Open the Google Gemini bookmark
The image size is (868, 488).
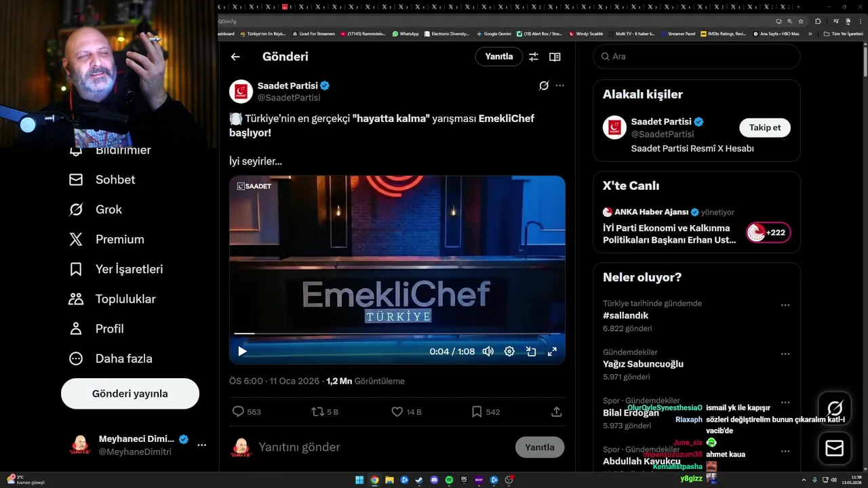(x=494, y=33)
